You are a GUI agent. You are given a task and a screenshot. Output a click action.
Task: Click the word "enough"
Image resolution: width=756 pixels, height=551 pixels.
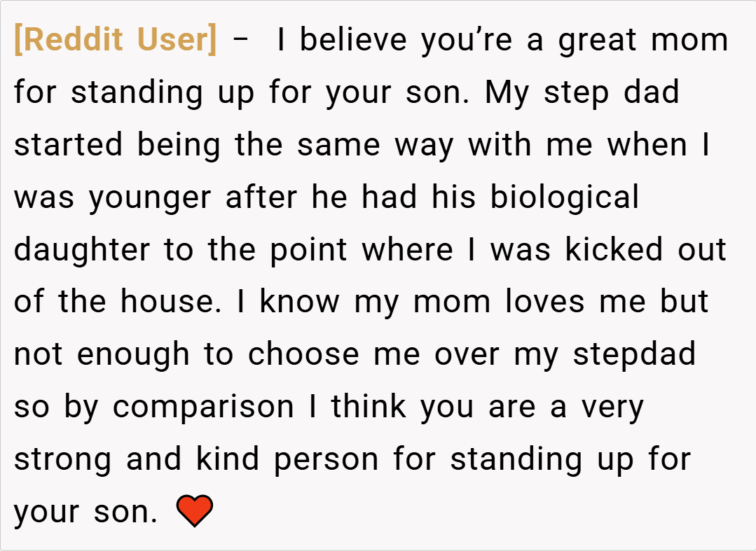133,355
